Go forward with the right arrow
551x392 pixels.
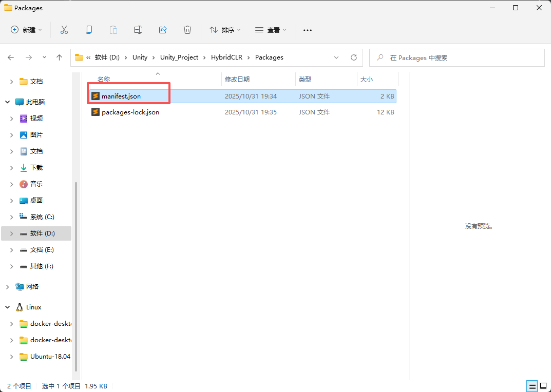point(29,57)
